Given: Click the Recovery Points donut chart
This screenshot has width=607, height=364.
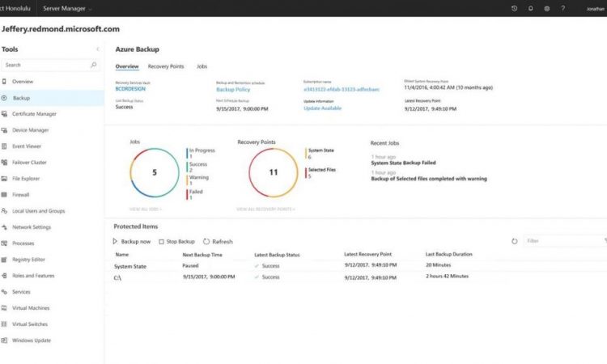Looking at the screenshot, I should pos(274,172).
